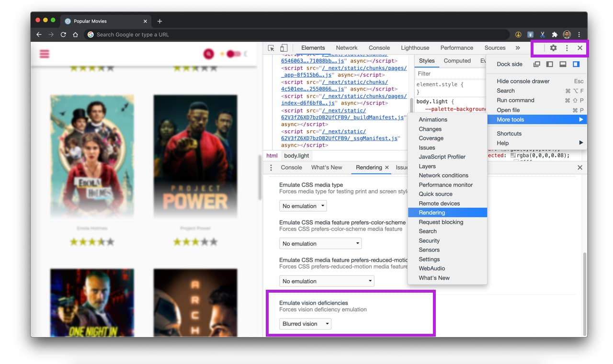Activate the inspect element picker tool

coord(271,48)
